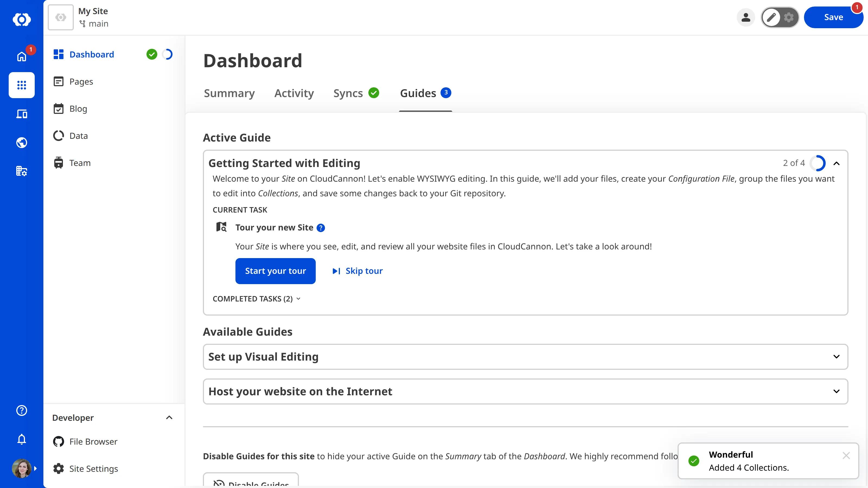Open the devices preview icon in sidebar
Viewport: 868px width, 488px height.
[x=22, y=114]
